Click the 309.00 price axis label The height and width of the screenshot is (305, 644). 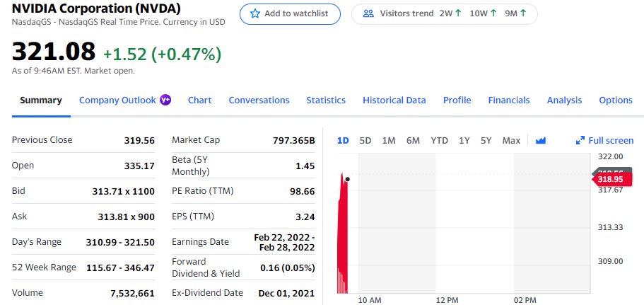(611, 261)
